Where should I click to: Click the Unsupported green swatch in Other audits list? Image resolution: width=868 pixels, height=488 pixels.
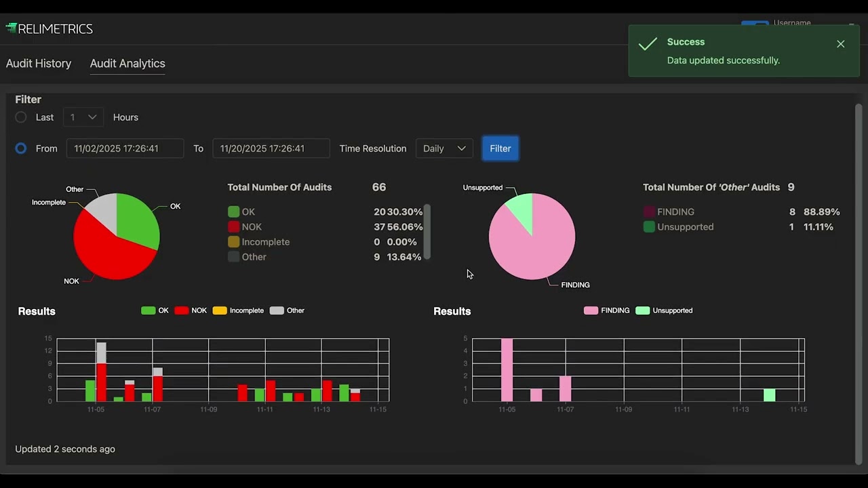(649, 227)
